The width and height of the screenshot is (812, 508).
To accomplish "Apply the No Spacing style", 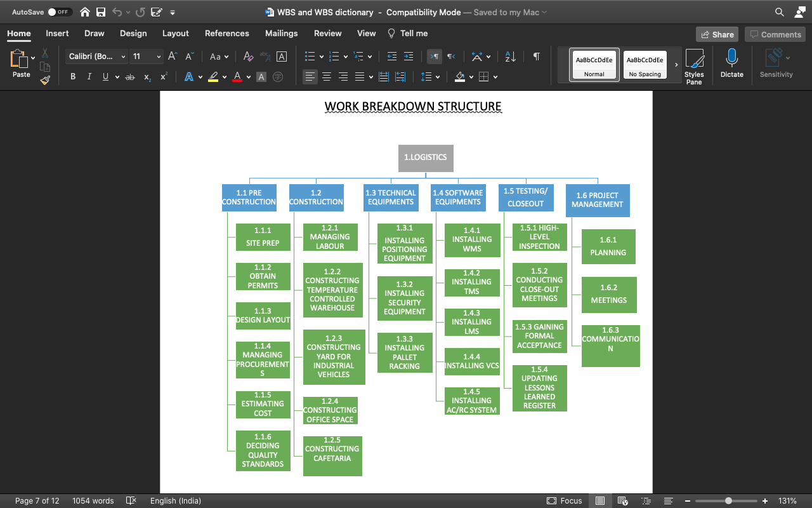I will tap(645, 63).
